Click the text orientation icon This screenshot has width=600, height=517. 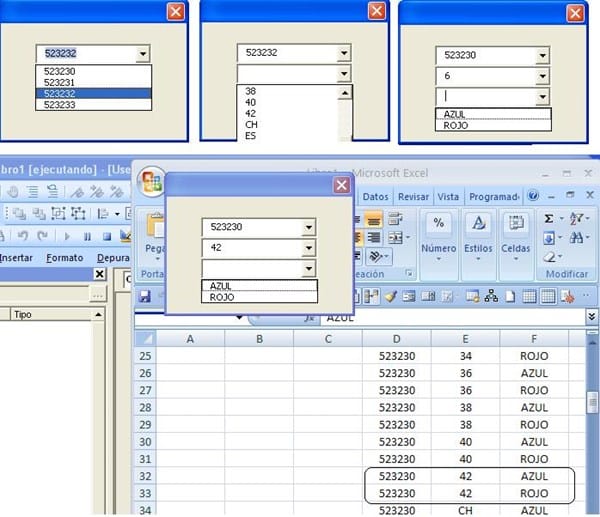coord(376,257)
